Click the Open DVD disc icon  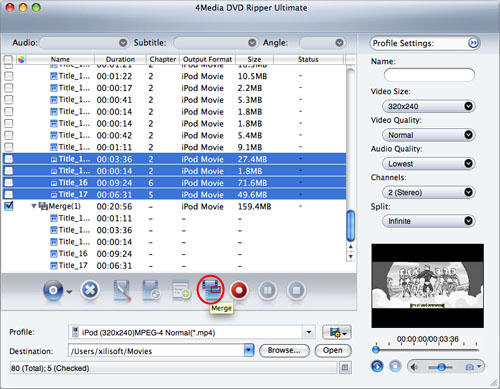pos(53,290)
